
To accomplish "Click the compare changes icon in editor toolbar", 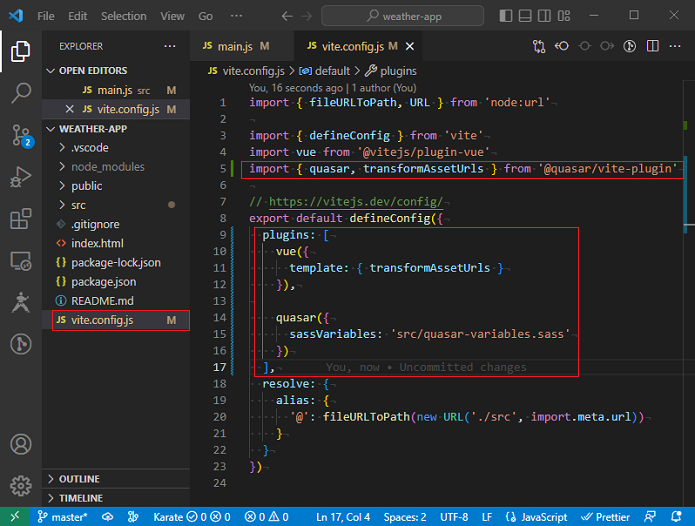I will (539, 46).
